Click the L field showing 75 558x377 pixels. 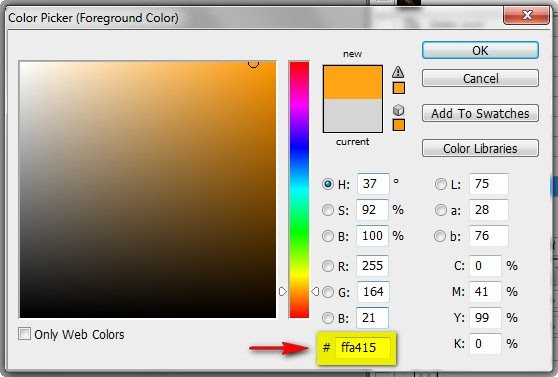tap(489, 184)
